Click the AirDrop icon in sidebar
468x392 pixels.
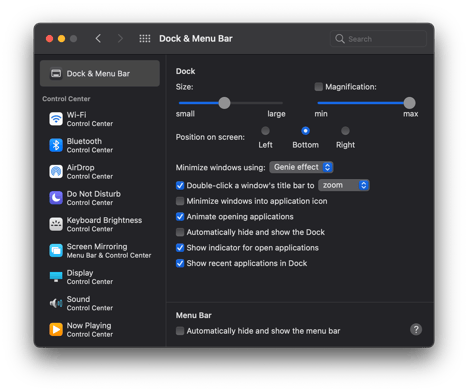(x=56, y=172)
